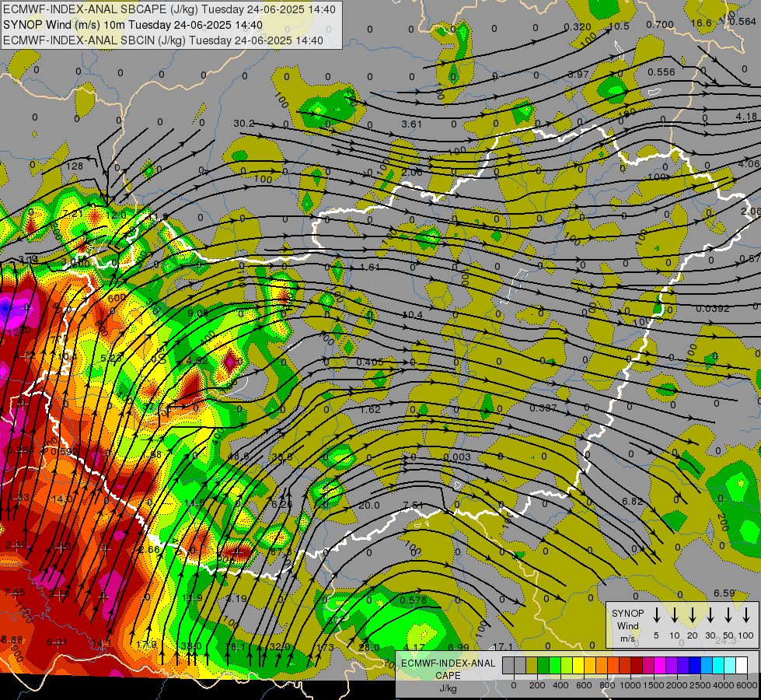
Task: Click the 50 m/s arrow in SYNOP Wind legend
Action: (728, 614)
